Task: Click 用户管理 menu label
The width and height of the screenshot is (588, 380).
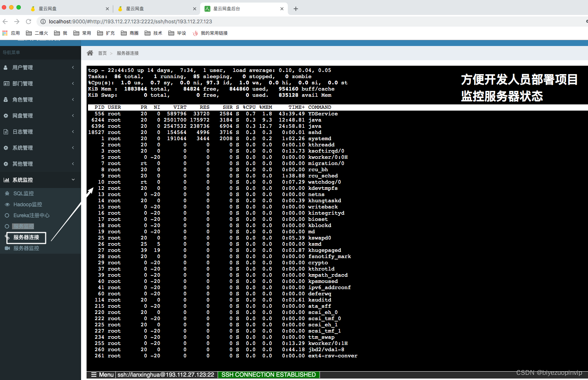Action: click(23, 68)
